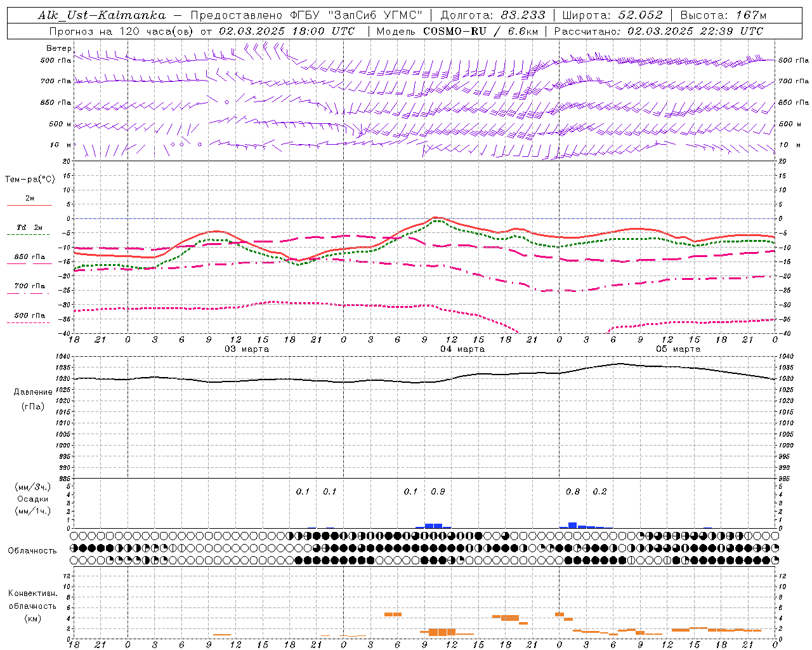The image size is (812, 650).
Task: Click the Ветер label
Action: tap(58, 48)
